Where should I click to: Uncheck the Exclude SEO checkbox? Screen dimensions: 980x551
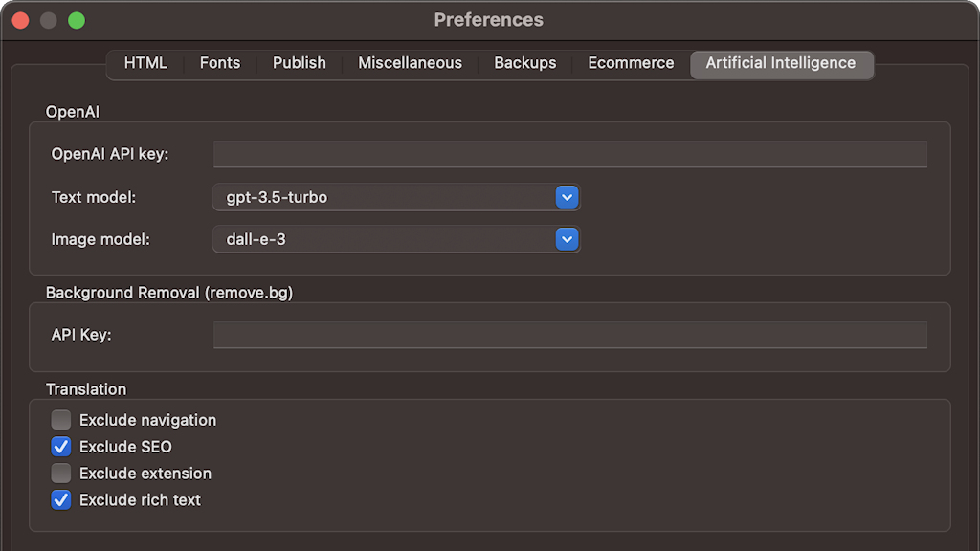[61, 447]
